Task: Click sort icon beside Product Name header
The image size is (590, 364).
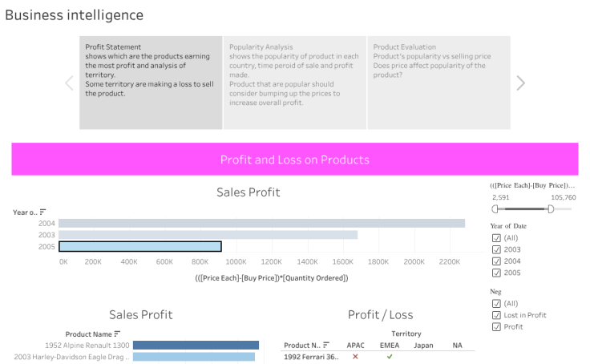Action: (118, 334)
